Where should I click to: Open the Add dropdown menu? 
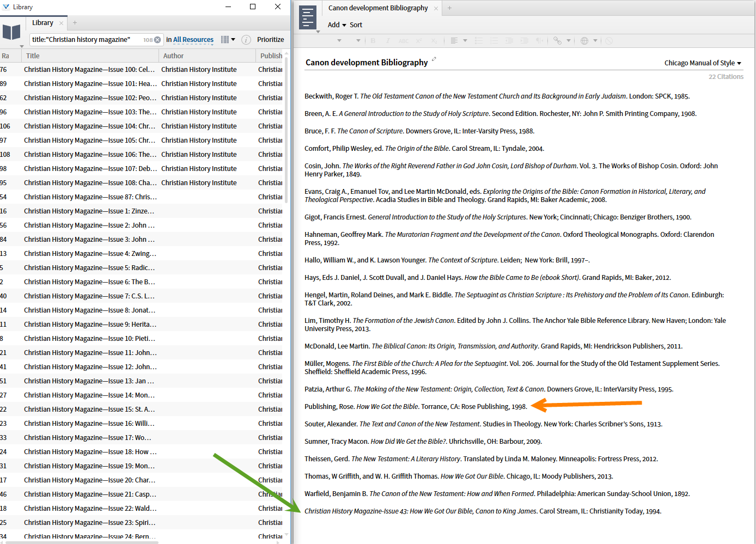point(337,25)
